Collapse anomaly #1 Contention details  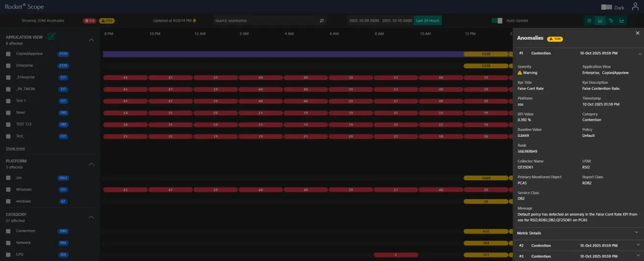pyautogui.click(x=640, y=53)
